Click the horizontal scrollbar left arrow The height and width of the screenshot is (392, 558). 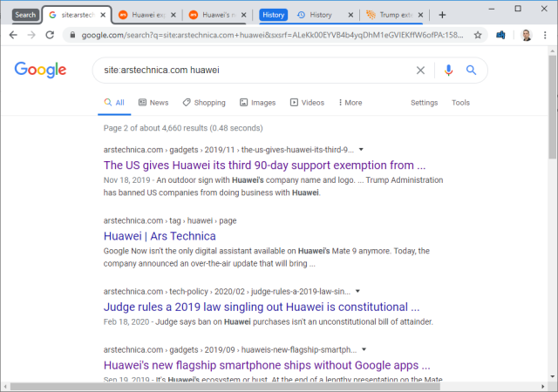pos(5,386)
